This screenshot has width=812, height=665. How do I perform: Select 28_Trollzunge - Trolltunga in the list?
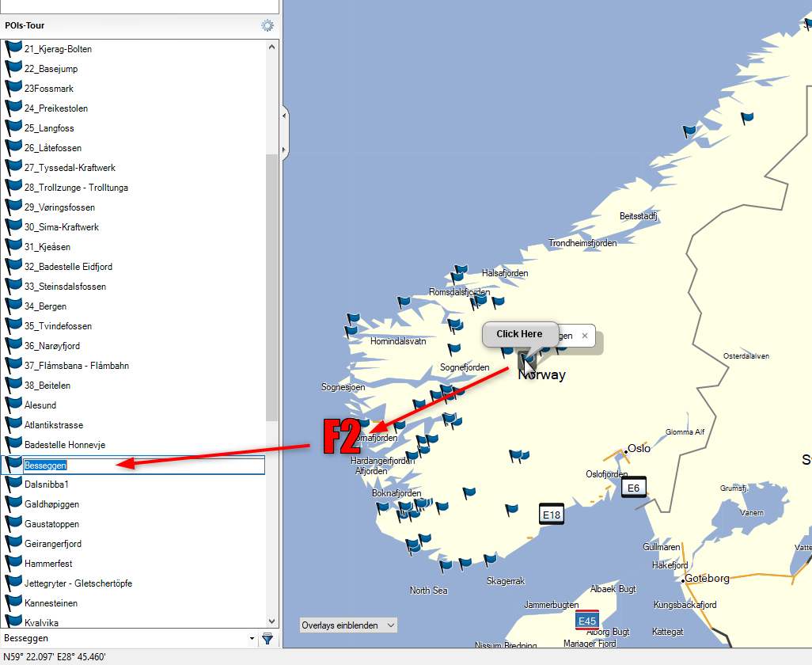click(76, 188)
